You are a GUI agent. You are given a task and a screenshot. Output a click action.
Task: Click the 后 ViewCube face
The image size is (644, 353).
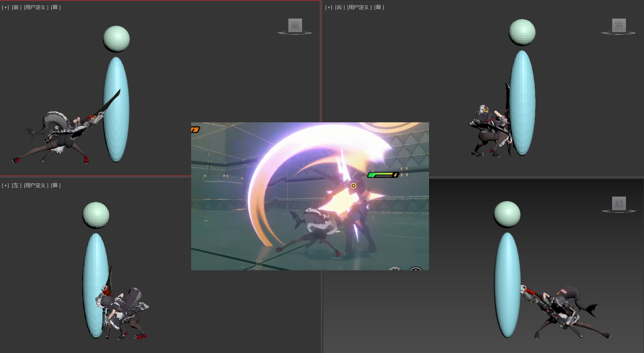[619, 203]
